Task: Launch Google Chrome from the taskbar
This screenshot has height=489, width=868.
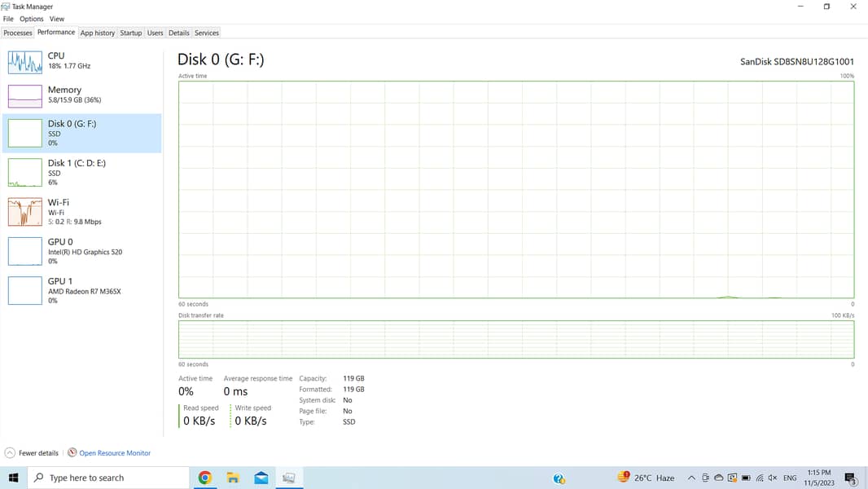Action: [205, 478]
